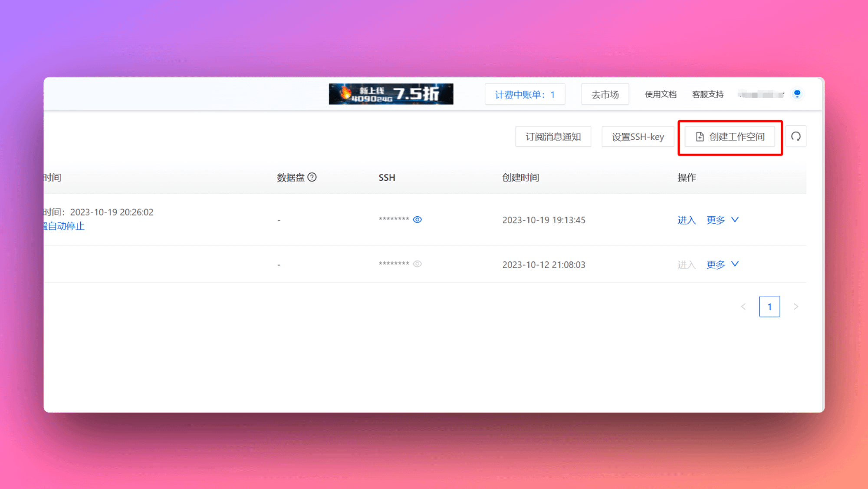Reveal SSH password in first row

[x=417, y=220]
